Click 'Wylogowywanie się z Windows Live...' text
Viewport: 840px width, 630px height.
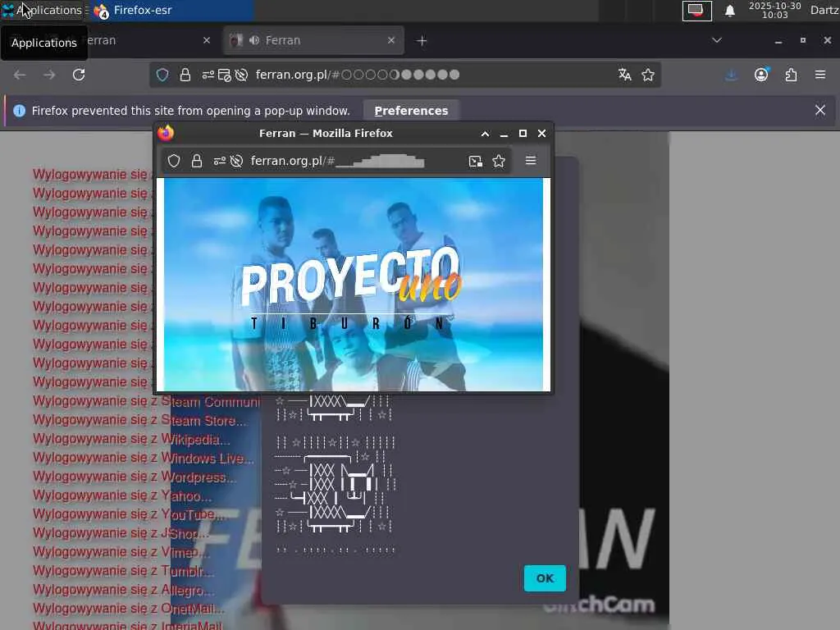click(143, 458)
